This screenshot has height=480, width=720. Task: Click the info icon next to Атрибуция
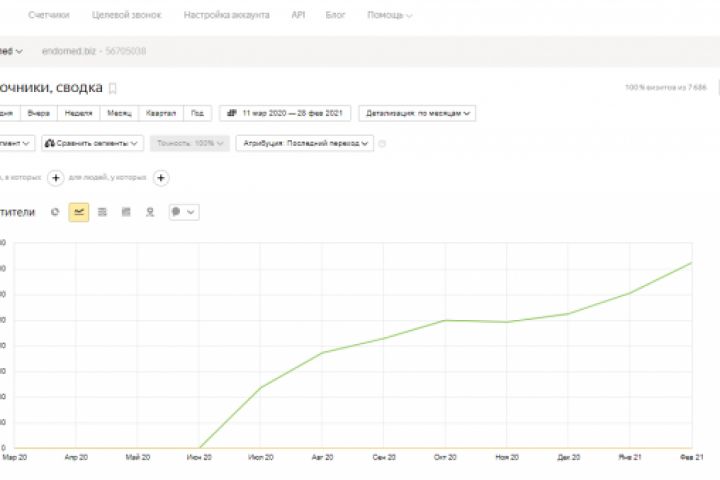[382, 144]
